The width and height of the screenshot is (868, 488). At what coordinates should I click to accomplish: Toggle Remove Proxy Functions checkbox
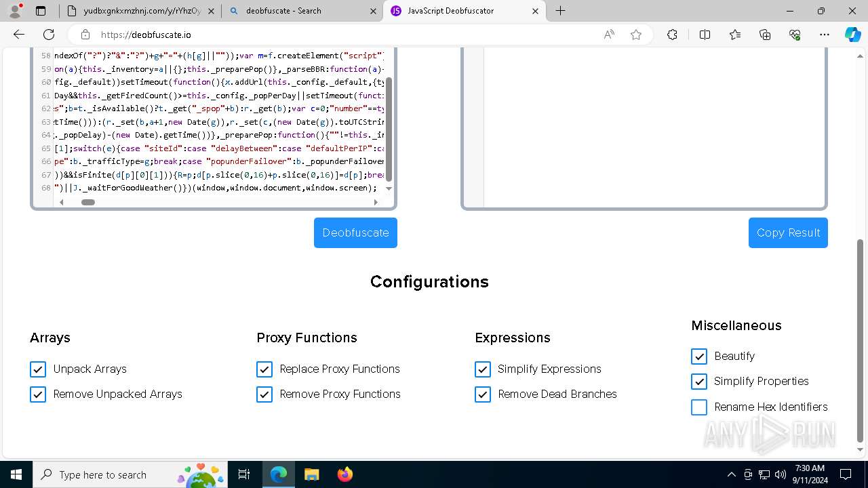click(x=264, y=394)
